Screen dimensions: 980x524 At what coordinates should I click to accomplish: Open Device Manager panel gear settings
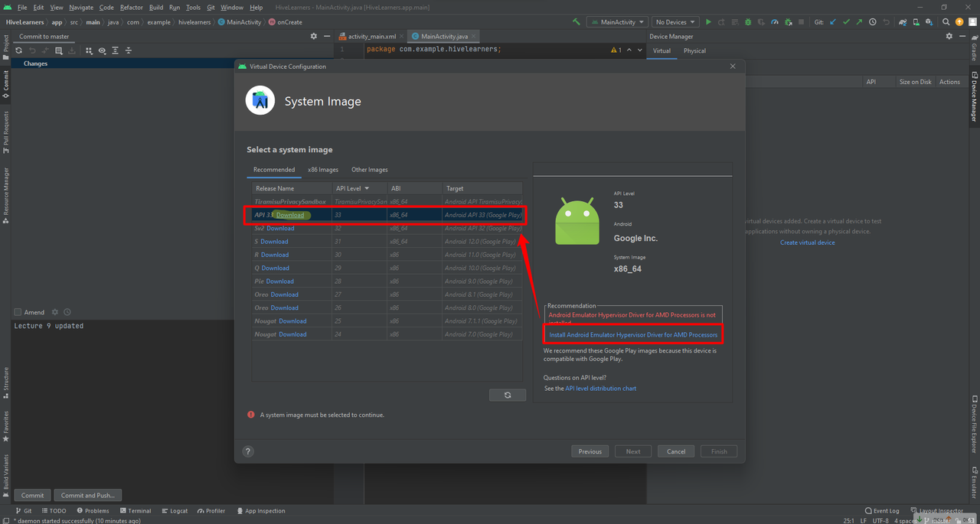coord(949,36)
